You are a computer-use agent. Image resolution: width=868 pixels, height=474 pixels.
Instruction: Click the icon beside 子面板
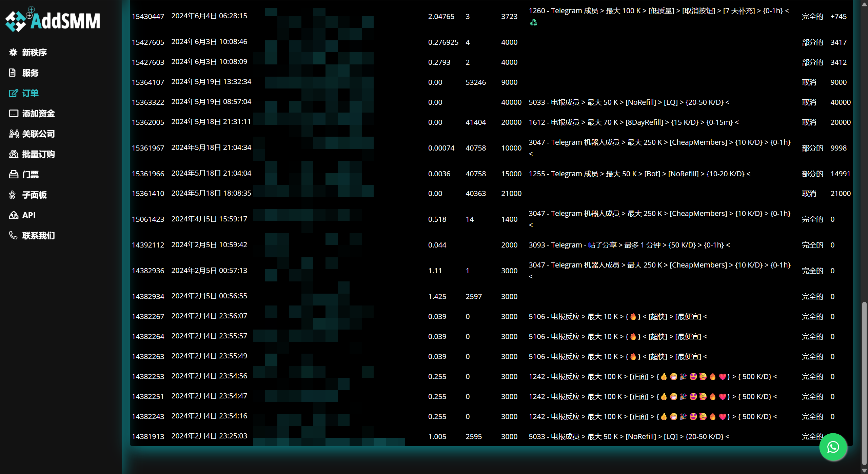(13, 195)
